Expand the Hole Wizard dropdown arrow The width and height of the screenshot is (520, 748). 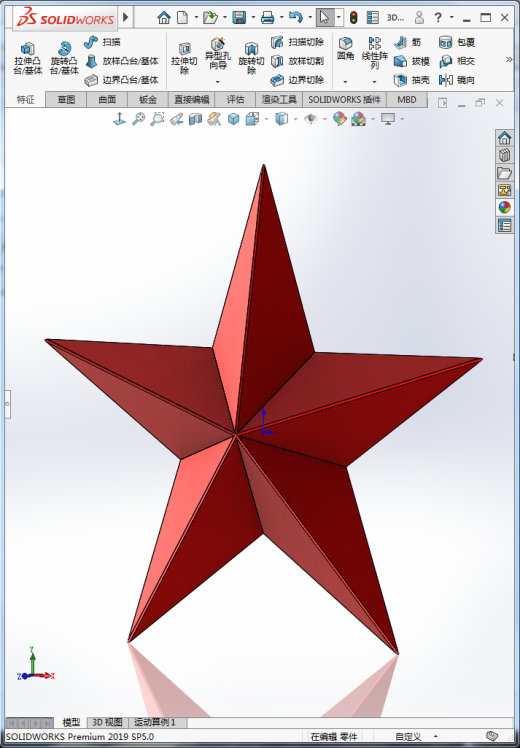tap(218, 82)
